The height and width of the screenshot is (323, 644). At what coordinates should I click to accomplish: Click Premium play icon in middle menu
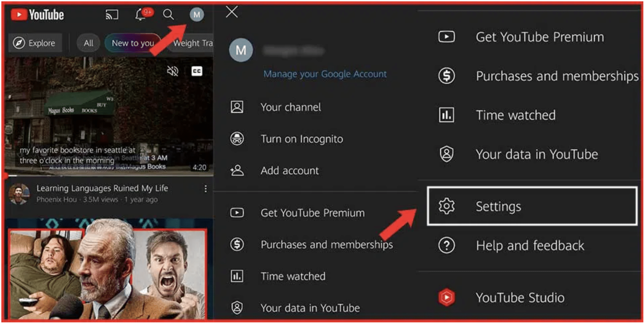coord(237,213)
